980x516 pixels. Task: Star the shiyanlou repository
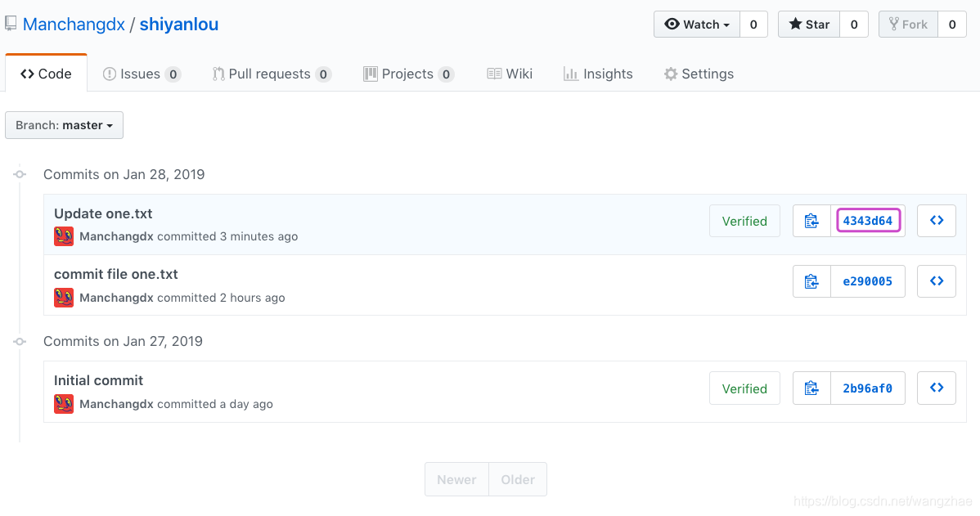pyautogui.click(x=809, y=25)
